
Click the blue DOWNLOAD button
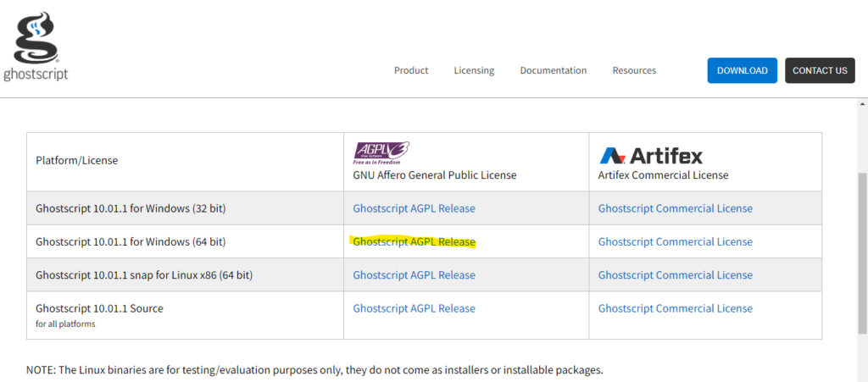click(742, 70)
